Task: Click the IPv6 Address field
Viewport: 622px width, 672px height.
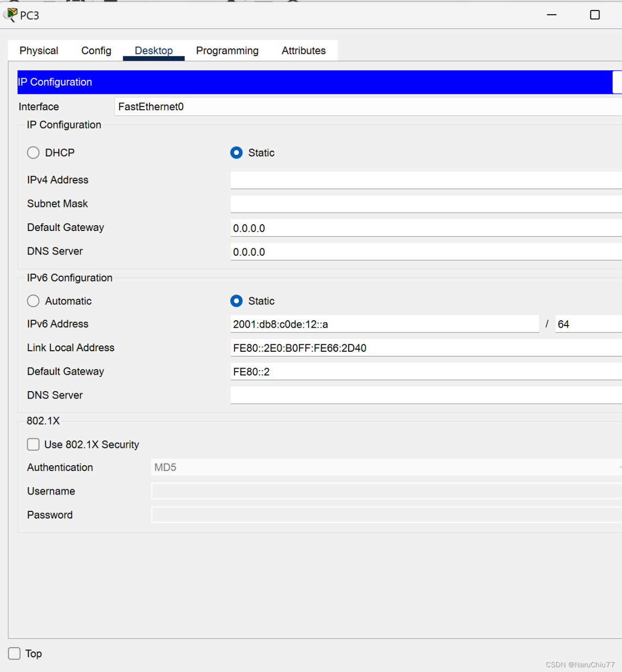Action: pyautogui.click(x=384, y=324)
